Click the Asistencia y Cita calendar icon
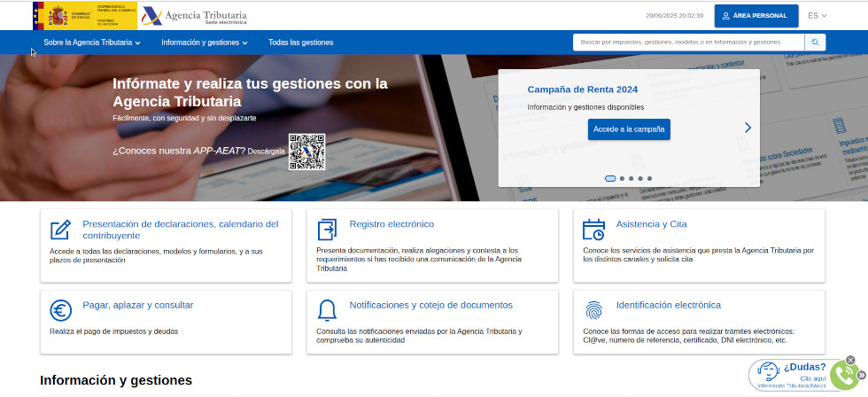The width and height of the screenshot is (868, 397). 593,230
